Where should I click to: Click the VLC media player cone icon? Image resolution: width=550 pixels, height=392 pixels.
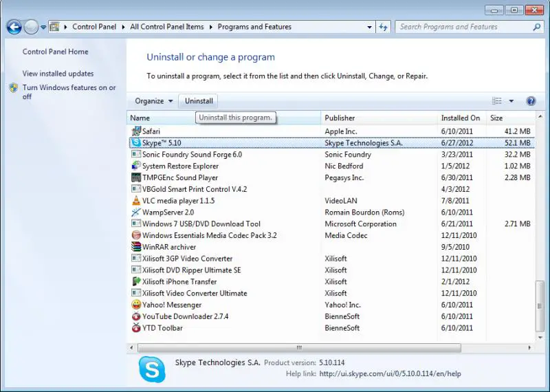point(136,201)
